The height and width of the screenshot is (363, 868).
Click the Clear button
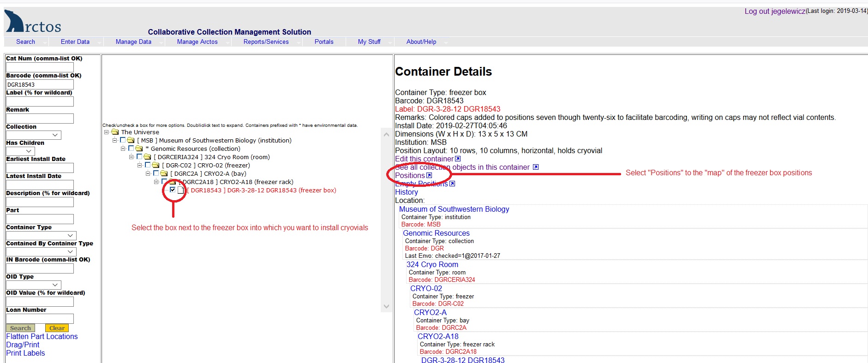(x=57, y=328)
